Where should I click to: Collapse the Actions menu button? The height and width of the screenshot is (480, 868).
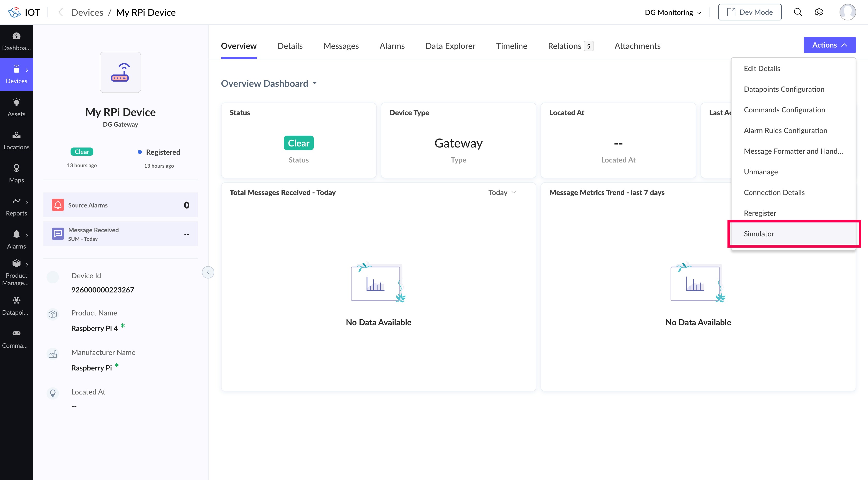click(829, 45)
